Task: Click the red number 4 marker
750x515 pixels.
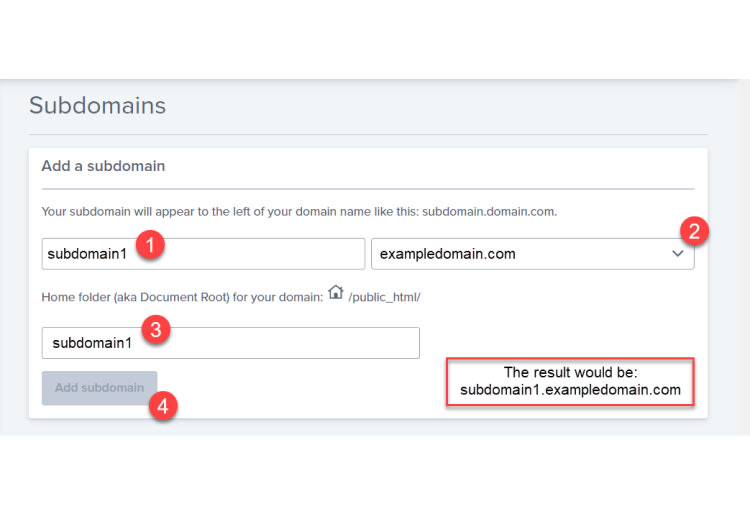Action: click(163, 406)
